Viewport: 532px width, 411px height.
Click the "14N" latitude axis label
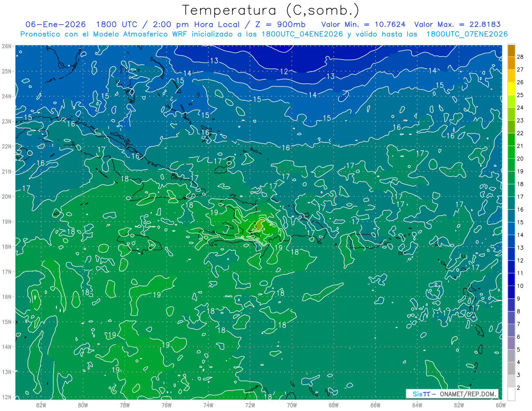coord(7,347)
